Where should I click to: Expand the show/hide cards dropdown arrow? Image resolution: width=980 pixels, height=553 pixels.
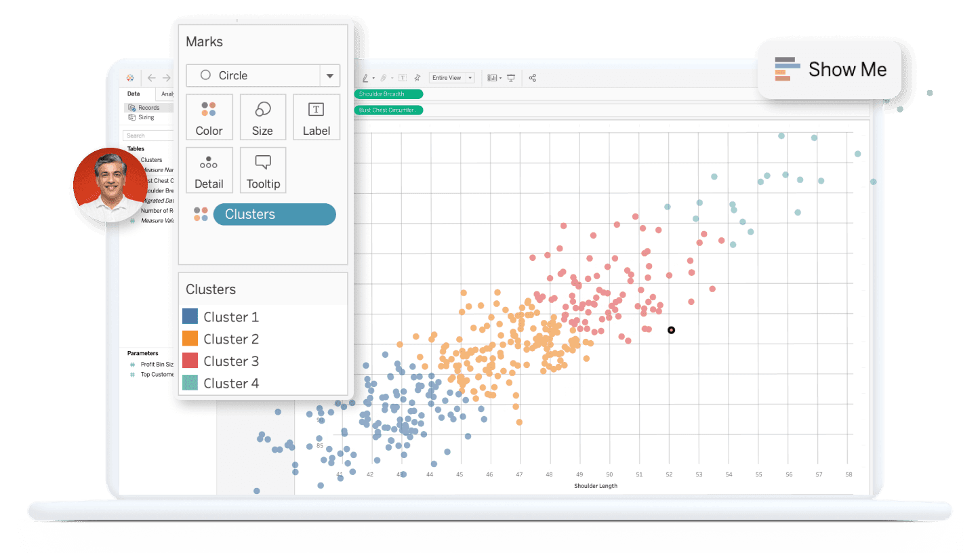(x=500, y=78)
